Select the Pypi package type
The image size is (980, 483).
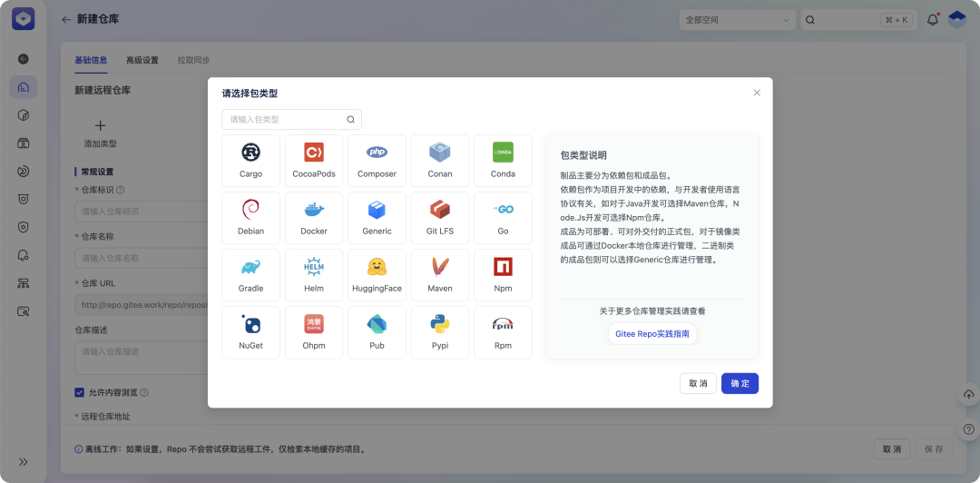point(440,332)
